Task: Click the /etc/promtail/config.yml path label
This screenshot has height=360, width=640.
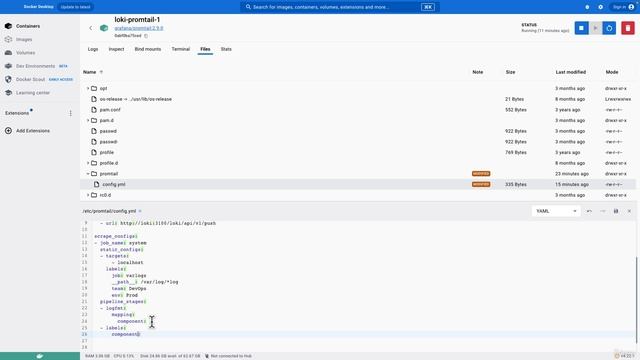Action: [x=109, y=211]
